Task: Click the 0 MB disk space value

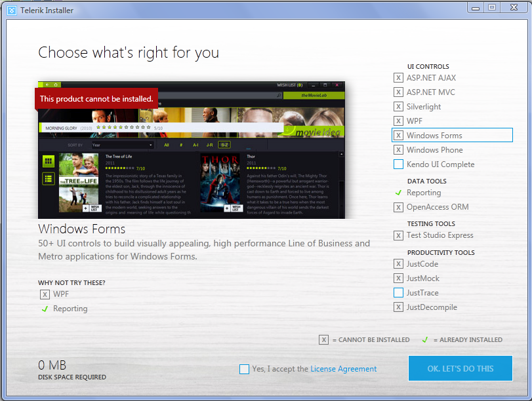Action: click(52, 365)
